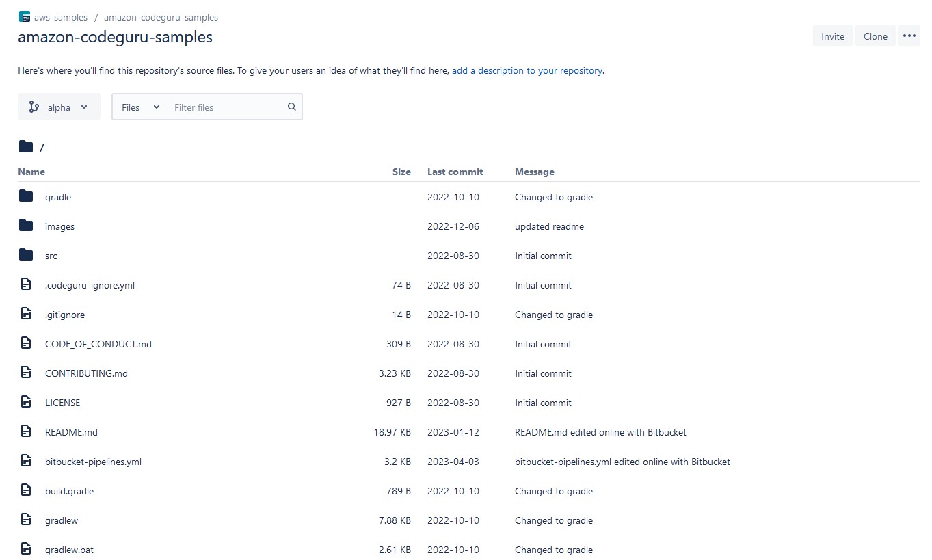
Task: Click the file icon for .codeguru-ignore.yml
Action: pyautogui.click(x=26, y=284)
